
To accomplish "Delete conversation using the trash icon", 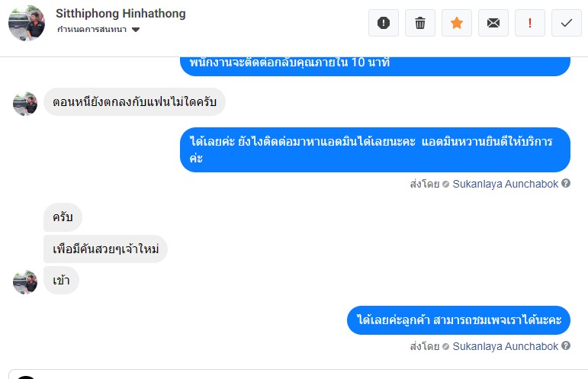I will pos(419,23).
